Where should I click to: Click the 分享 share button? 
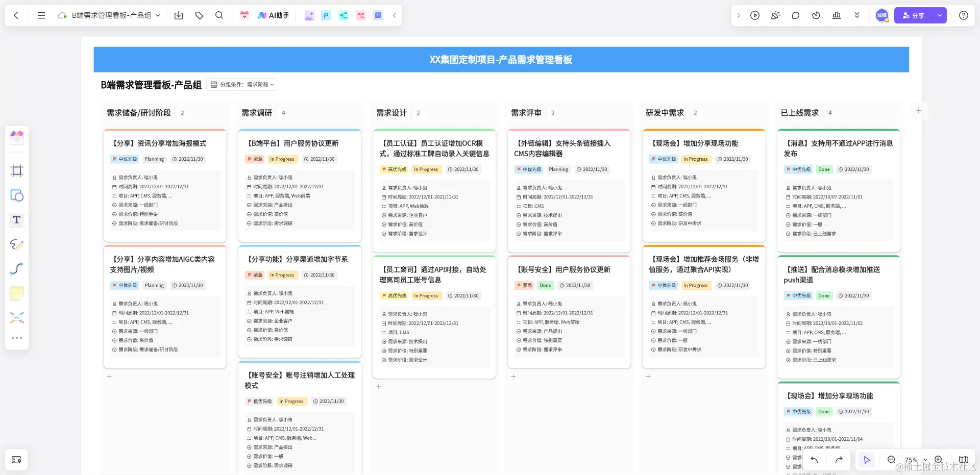(913, 15)
